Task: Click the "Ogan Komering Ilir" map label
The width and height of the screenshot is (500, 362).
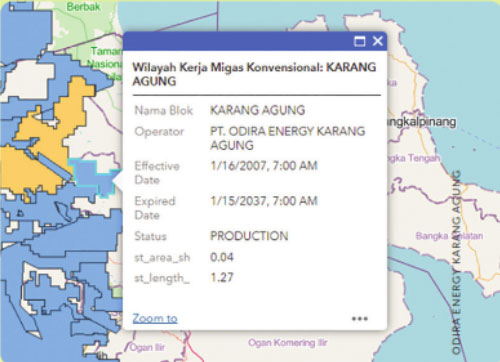Action: click(288, 343)
